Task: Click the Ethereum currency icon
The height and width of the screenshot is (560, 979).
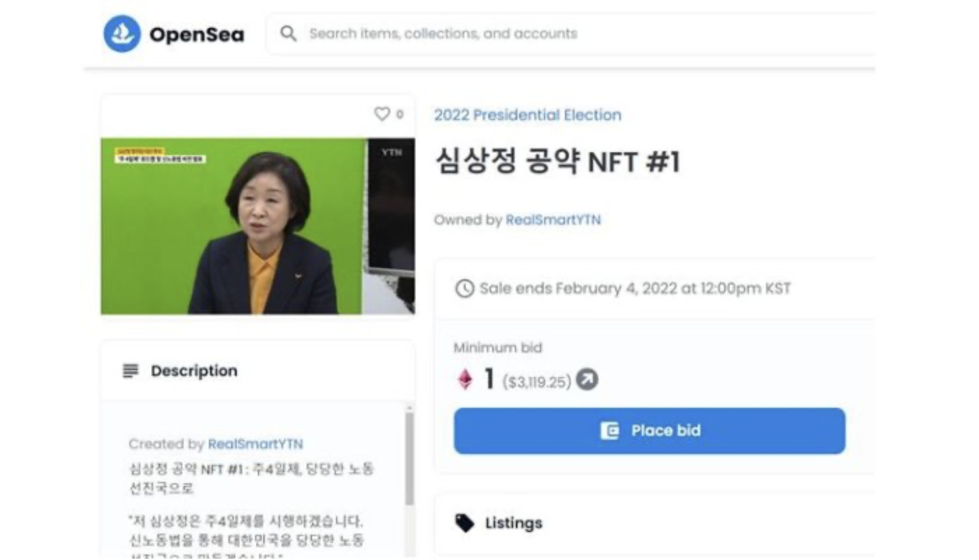Action: pyautogui.click(x=465, y=380)
